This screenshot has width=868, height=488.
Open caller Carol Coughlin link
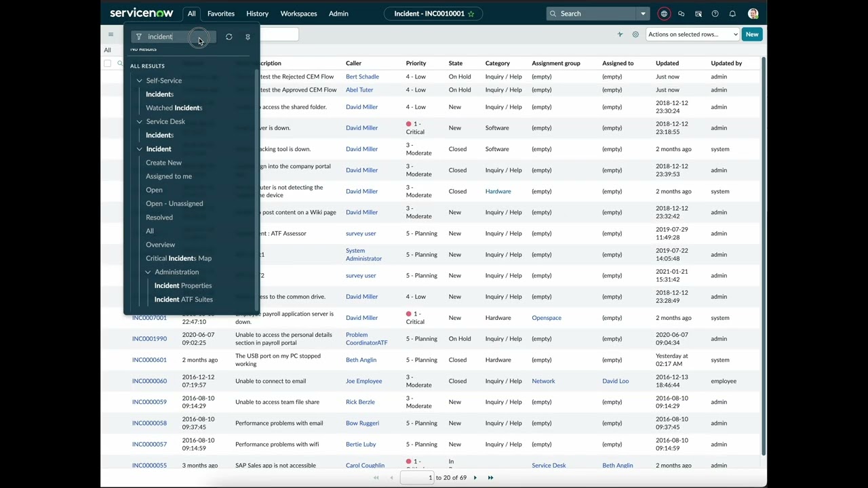pos(365,466)
